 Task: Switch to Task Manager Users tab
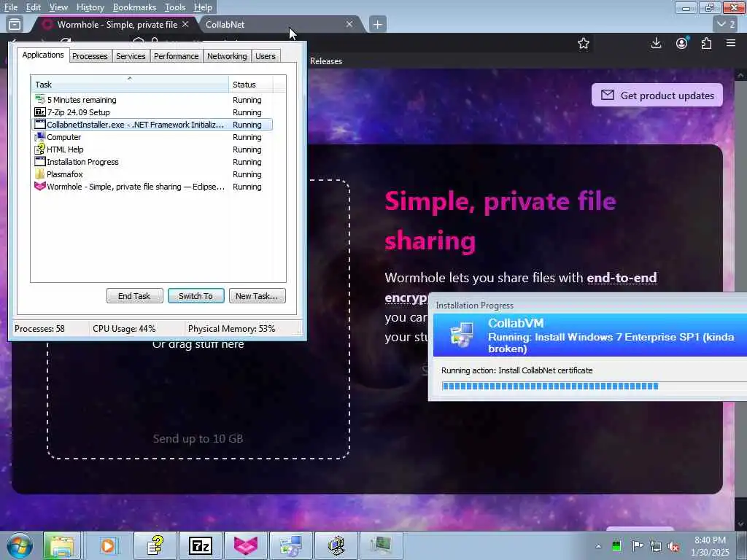266,56
